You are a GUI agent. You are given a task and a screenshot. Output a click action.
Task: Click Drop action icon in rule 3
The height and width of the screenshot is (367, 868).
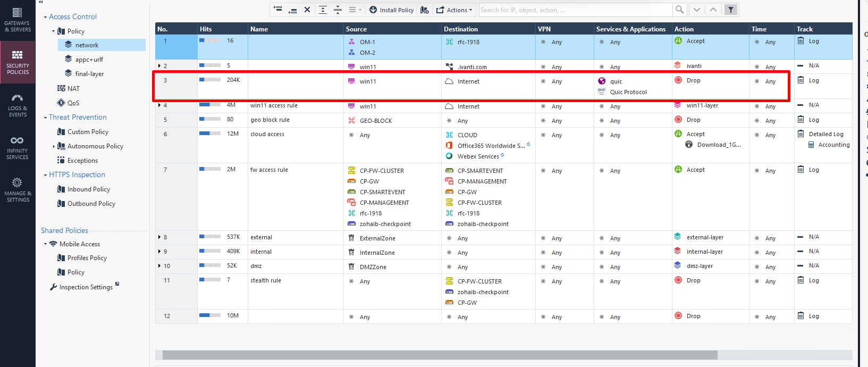coord(678,80)
